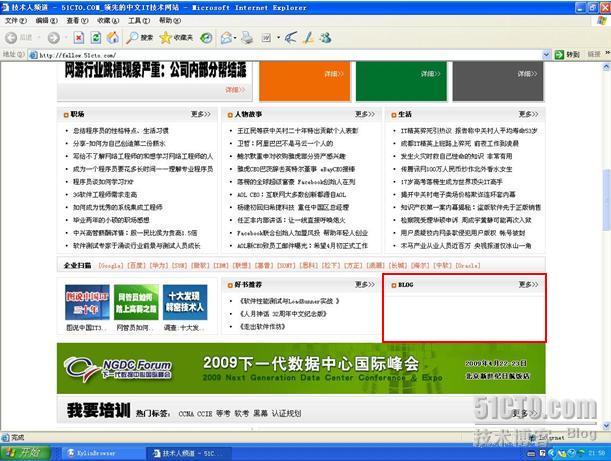Open Favorites (收藏夹) star button
The image size is (611, 461).
tap(177, 38)
